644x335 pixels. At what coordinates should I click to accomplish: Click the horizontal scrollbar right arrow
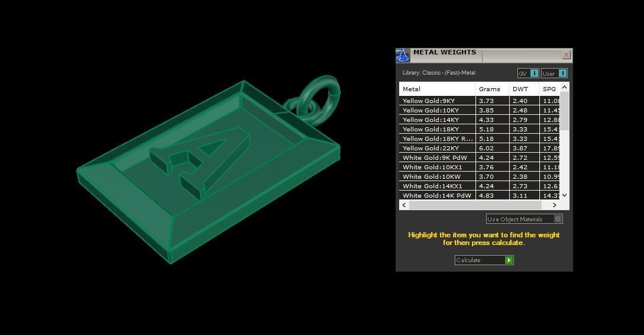pyautogui.click(x=555, y=205)
